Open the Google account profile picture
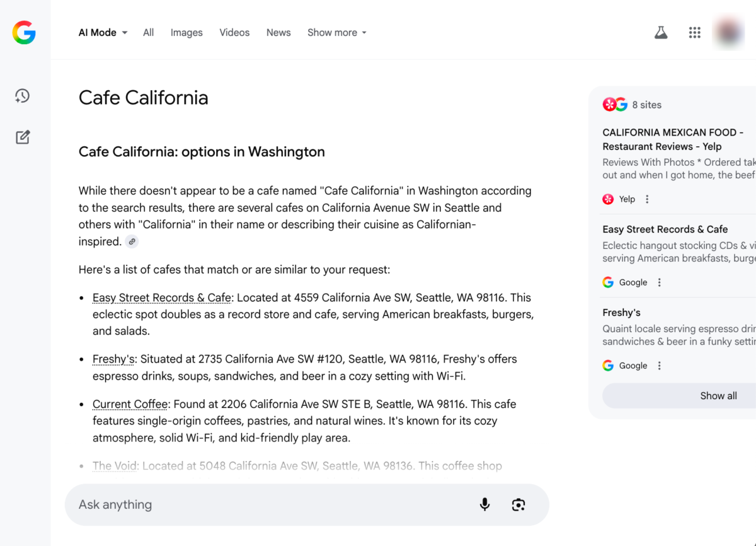The width and height of the screenshot is (756, 546). coord(729,33)
